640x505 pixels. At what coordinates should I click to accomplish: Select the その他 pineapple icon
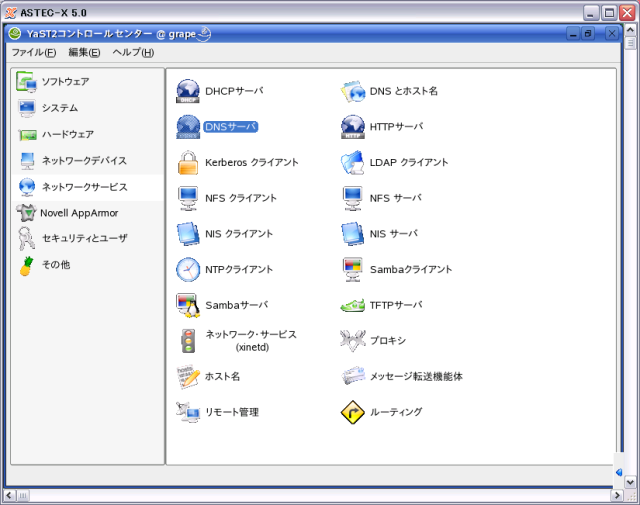(x=27, y=266)
